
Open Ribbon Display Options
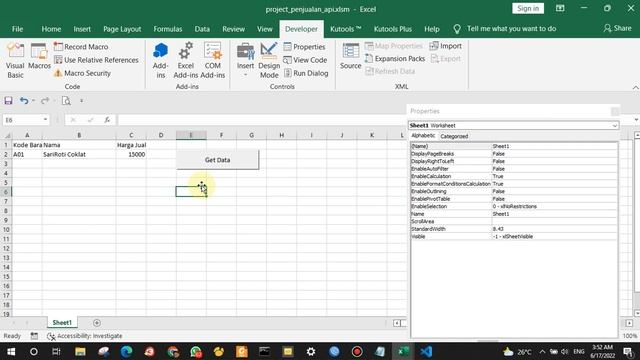pyautogui.click(x=560, y=8)
